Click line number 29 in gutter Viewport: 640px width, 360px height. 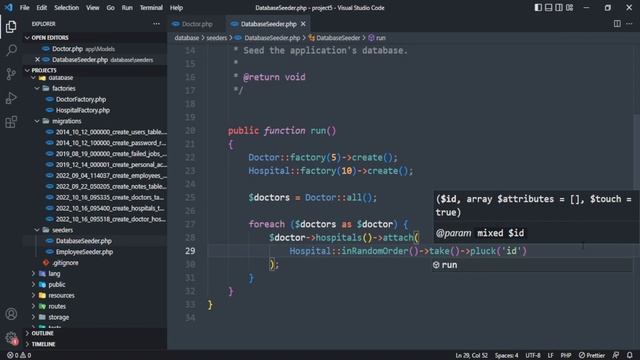coord(190,251)
